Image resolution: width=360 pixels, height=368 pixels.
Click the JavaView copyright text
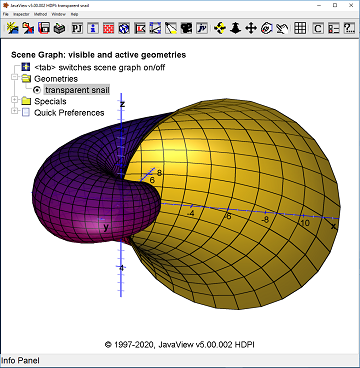click(x=180, y=344)
